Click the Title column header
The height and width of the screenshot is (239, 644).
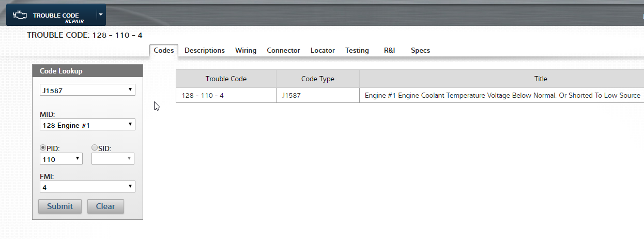pyautogui.click(x=502, y=79)
